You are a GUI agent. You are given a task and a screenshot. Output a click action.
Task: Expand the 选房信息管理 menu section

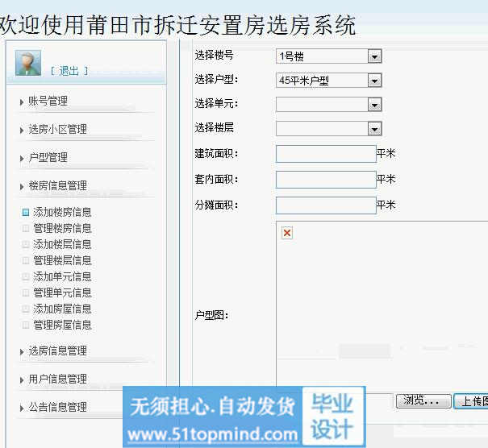(x=57, y=351)
